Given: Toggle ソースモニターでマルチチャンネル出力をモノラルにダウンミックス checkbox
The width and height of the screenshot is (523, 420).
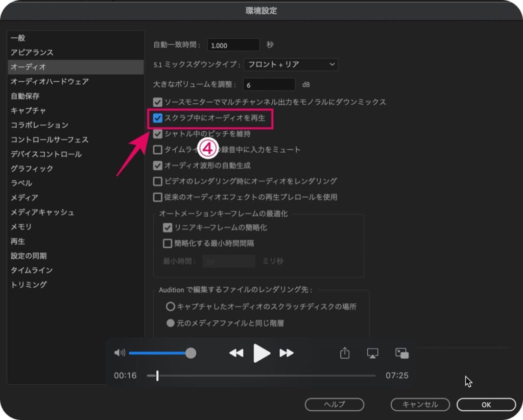Looking at the screenshot, I should pos(157,102).
